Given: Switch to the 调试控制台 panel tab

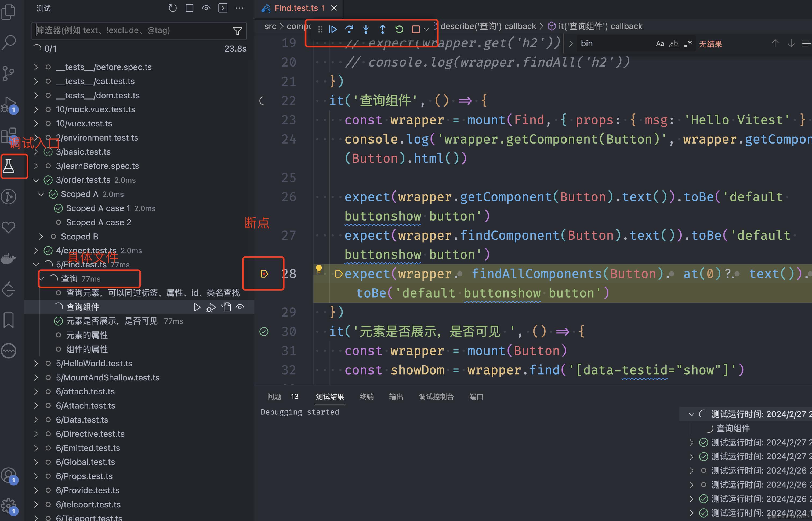Looking at the screenshot, I should (436, 397).
